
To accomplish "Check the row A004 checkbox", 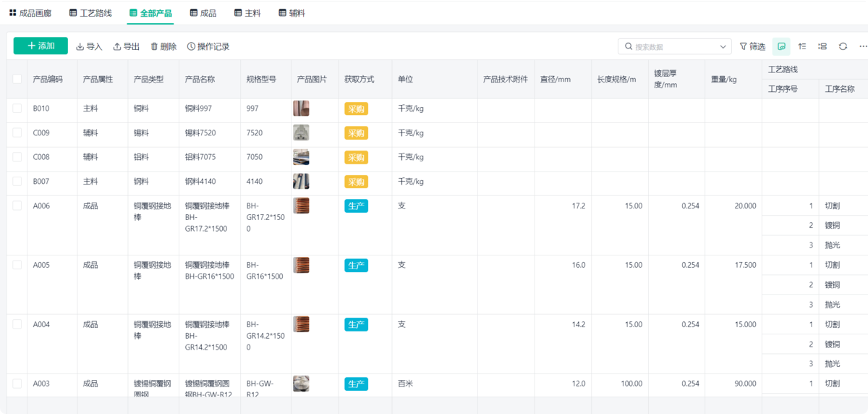I will coord(17,324).
